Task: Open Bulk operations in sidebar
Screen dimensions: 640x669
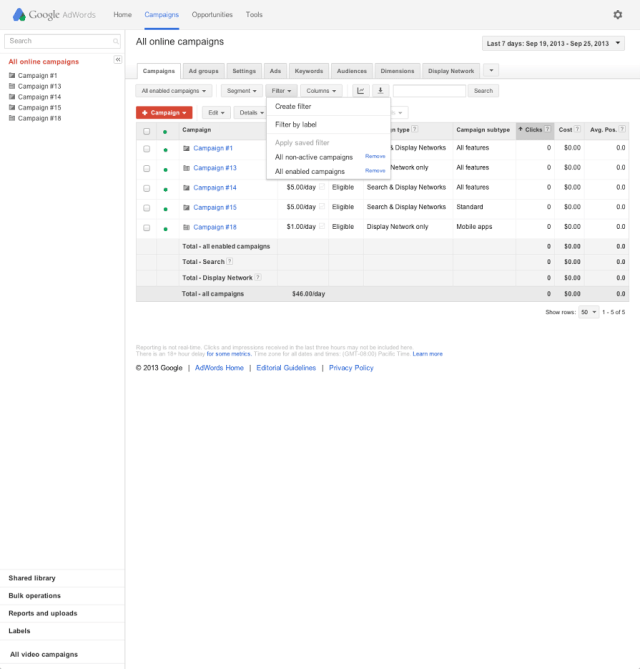Action: 35,596
